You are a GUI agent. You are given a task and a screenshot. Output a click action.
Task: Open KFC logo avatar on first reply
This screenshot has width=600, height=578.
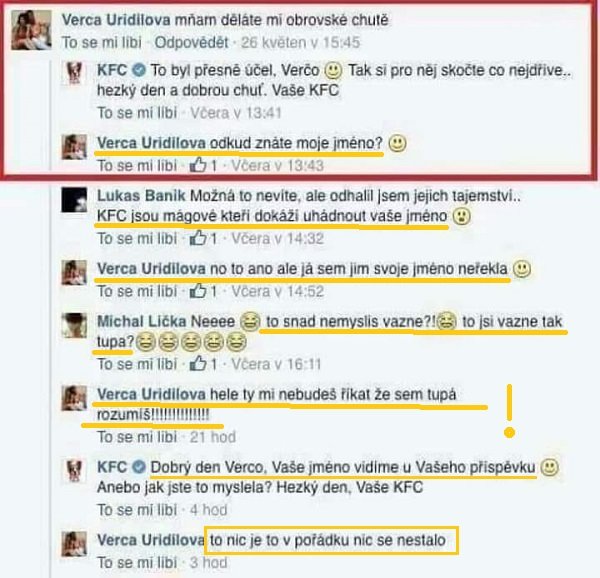pos(74,73)
